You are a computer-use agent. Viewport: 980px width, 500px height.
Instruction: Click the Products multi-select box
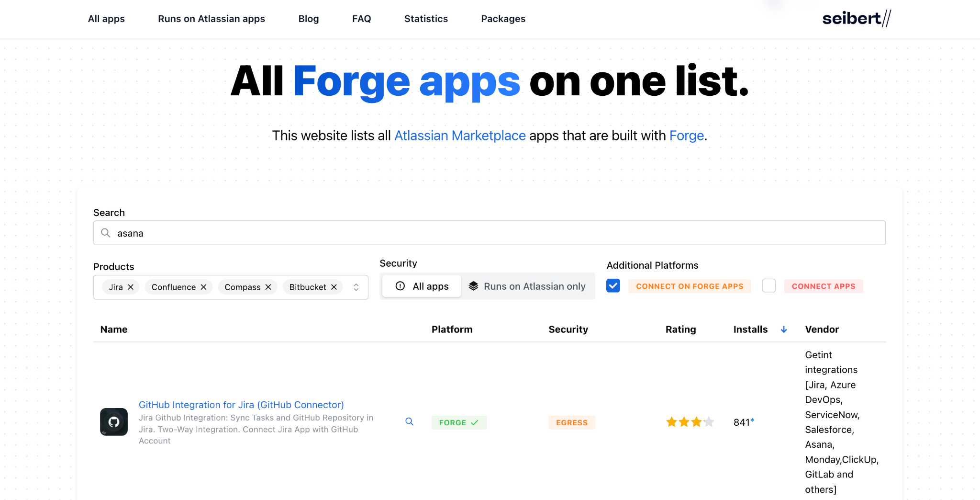point(231,287)
